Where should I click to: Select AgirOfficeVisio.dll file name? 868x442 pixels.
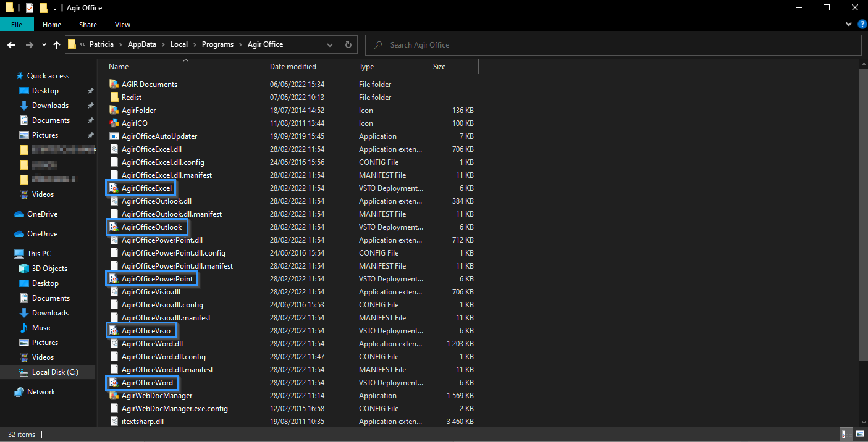click(151, 292)
